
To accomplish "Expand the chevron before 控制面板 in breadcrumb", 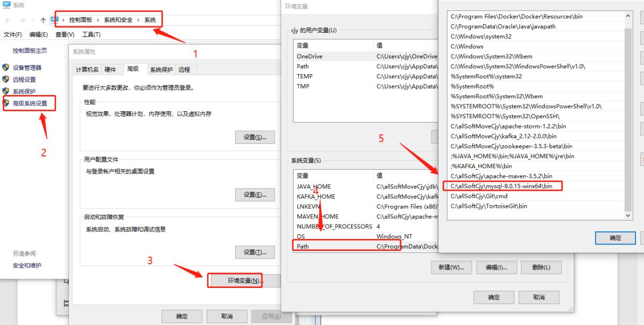I will click(x=64, y=20).
